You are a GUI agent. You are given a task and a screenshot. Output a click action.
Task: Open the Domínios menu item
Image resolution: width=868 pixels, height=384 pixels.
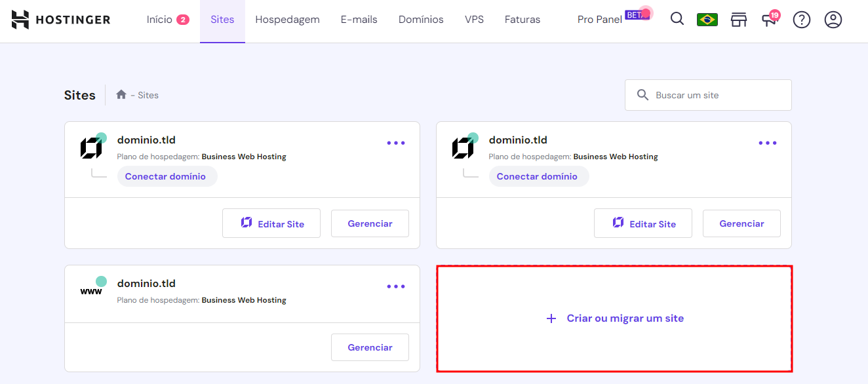[x=421, y=20]
